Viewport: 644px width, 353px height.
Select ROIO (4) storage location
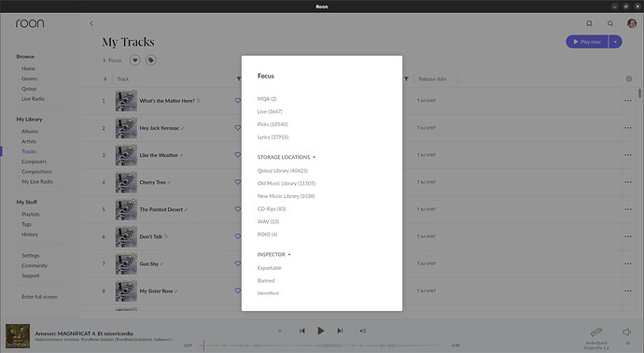click(267, 234)
